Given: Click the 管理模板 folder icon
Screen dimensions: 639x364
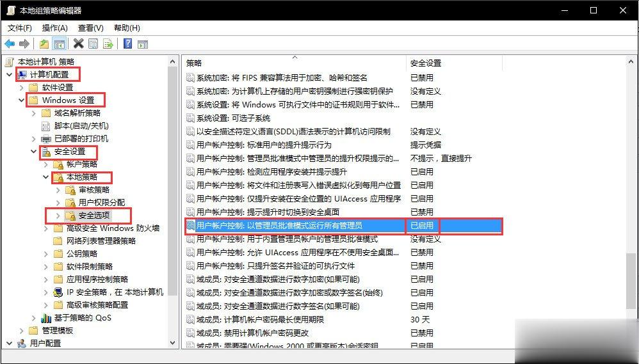Looking at the screenshot, I should (x=34, y=330).
